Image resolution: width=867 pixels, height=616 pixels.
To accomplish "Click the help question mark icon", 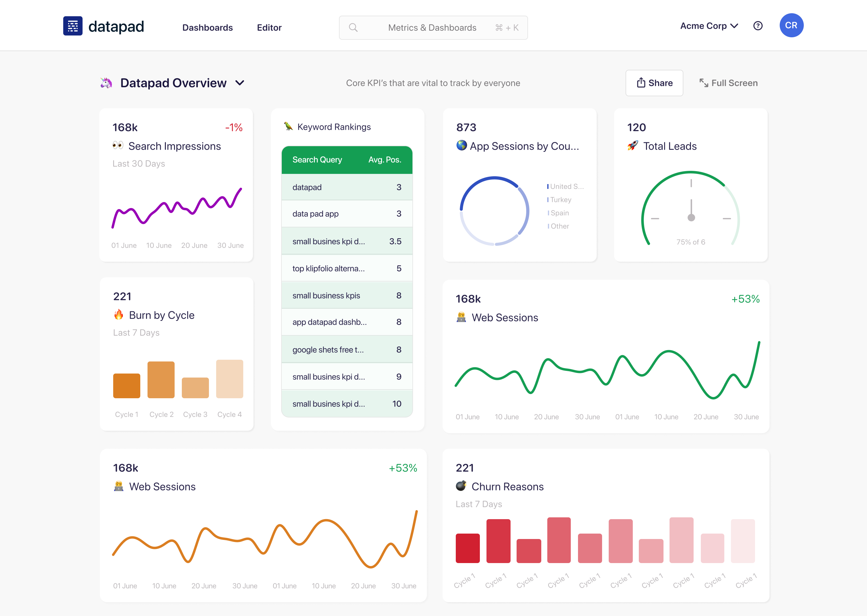I will click(x=759, y=27).
